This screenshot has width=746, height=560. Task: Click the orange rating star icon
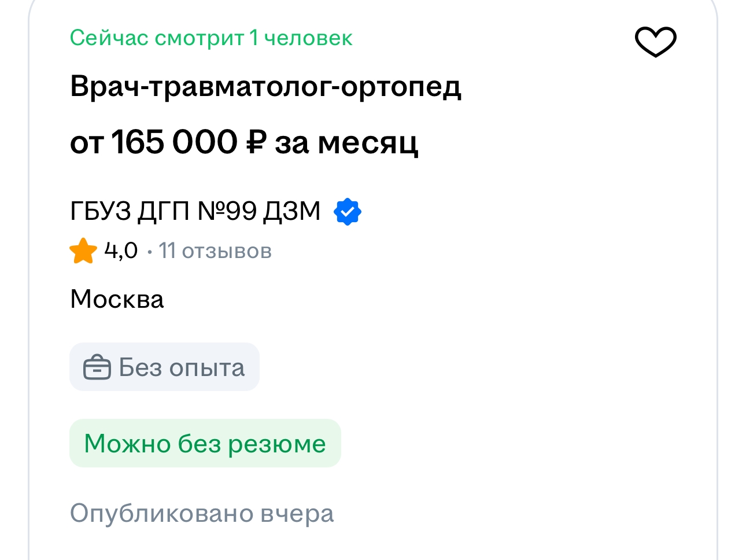tap(83, 251)
